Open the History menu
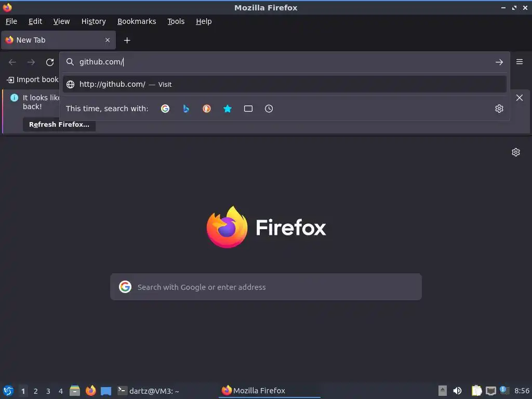 point(94,21)
